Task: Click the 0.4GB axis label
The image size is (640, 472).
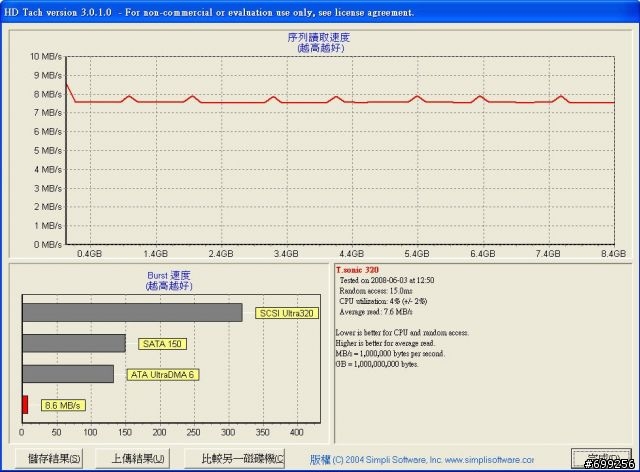Action: pyautogui.click(x=89, y=254)
